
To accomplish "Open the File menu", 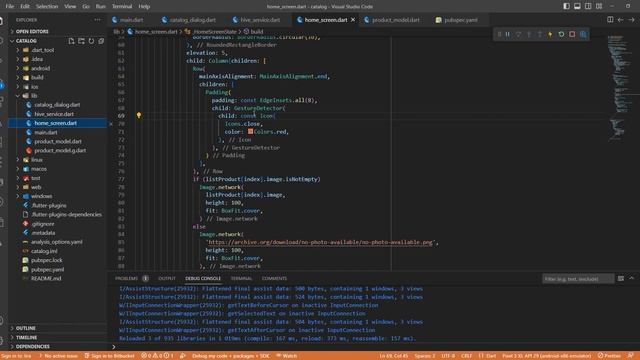I will (x=10, y=7).
